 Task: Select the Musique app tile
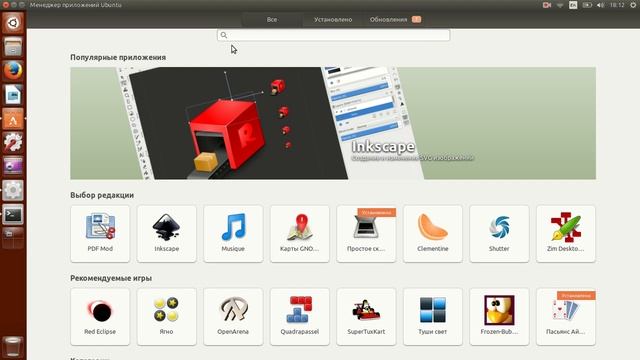point(233,233)
